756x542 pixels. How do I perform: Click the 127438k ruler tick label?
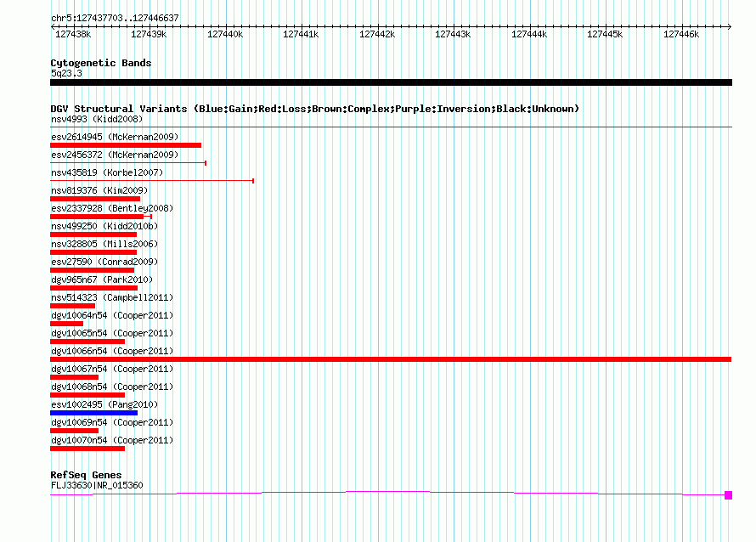click(x=73, y=34)
